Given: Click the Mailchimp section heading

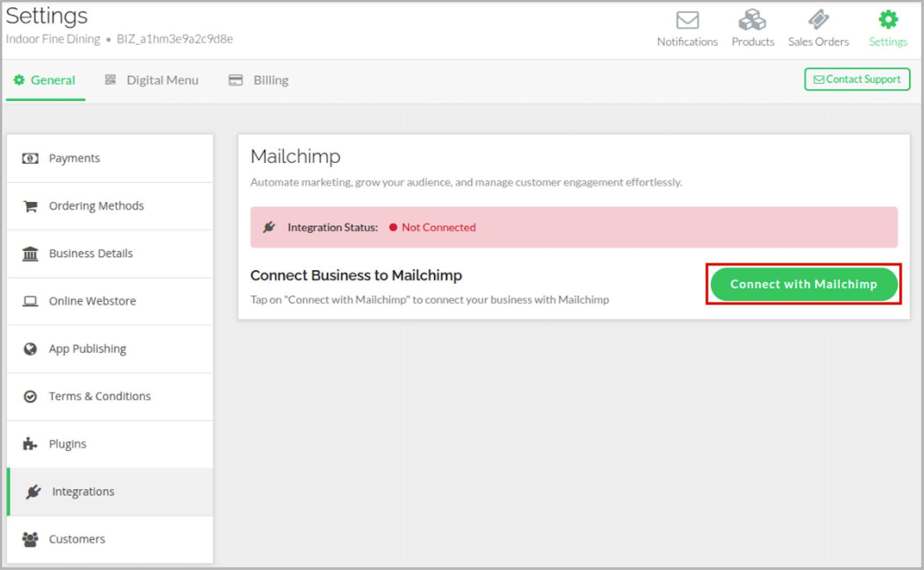Looking at the screenshot, I should [295, 157].
